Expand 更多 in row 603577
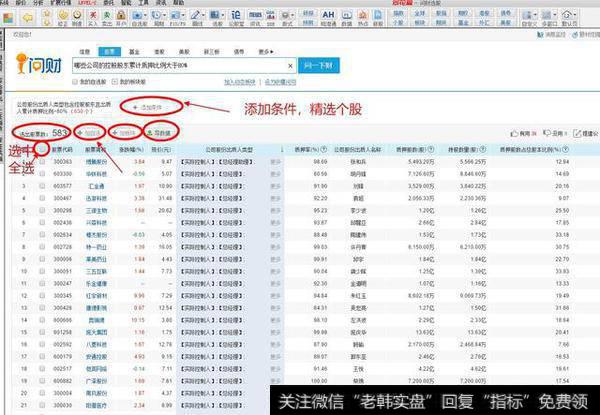Image resolution: width=600 pixels, height=415 pixels. coord(276,186)
